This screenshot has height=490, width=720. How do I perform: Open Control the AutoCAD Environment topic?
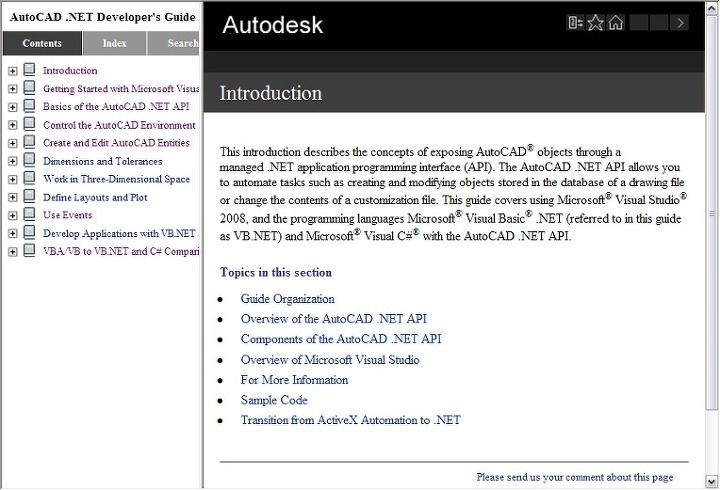pos(119,125)
